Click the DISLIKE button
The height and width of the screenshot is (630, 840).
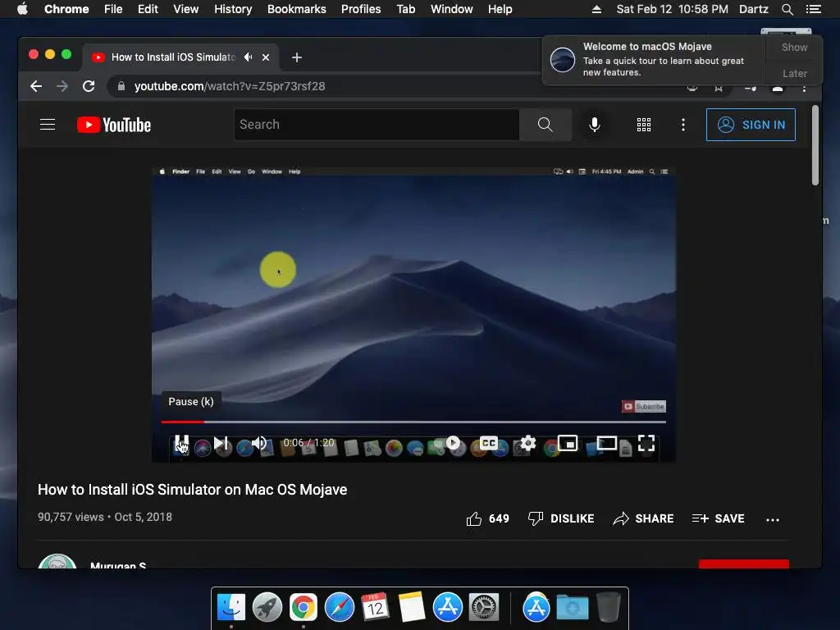tap(561, 518)
